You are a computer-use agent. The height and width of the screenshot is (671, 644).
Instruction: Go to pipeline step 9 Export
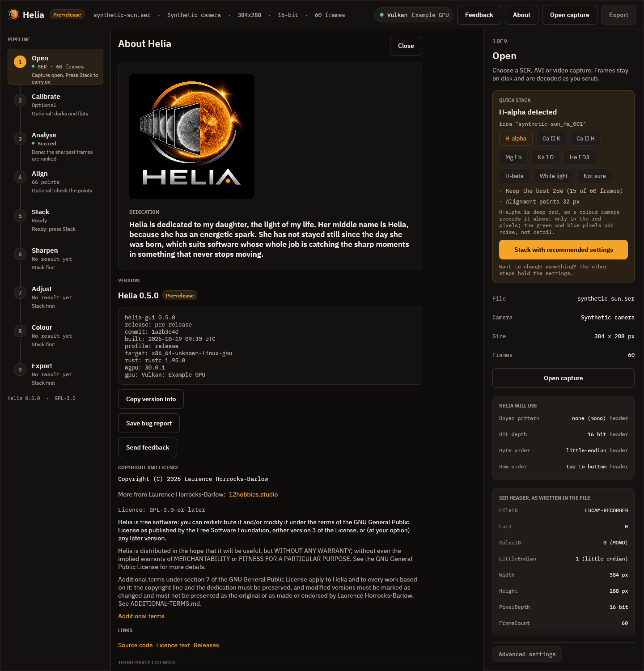point(55,374)
